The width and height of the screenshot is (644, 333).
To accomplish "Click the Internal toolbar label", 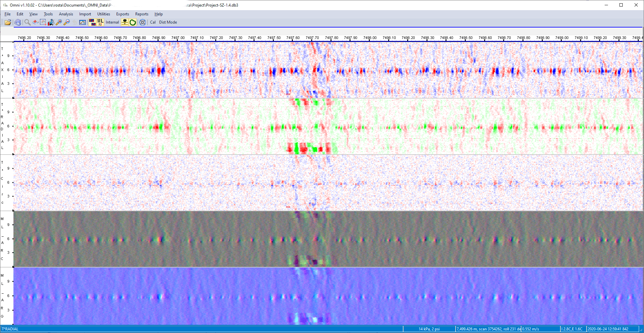I will coord(112,22).
